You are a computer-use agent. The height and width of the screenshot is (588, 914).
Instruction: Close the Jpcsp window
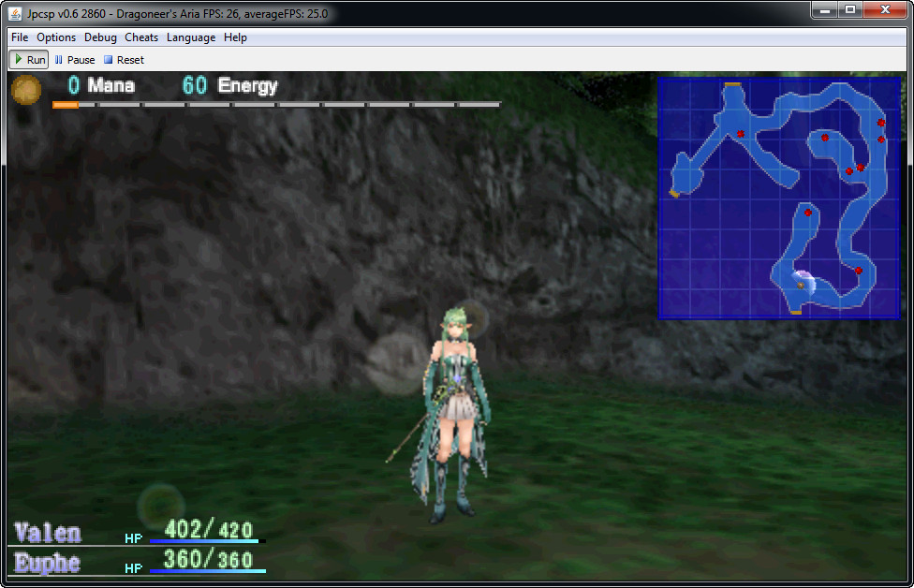pos(885,9)
